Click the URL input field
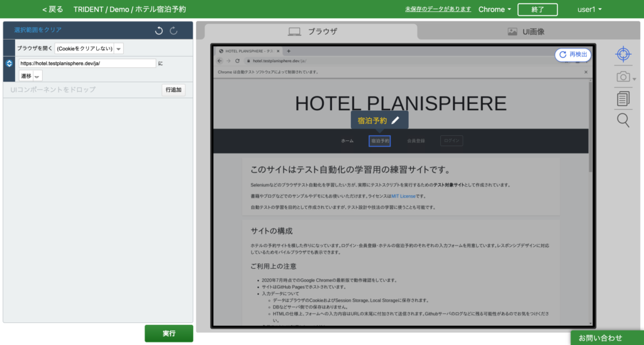 click(87, 64)
